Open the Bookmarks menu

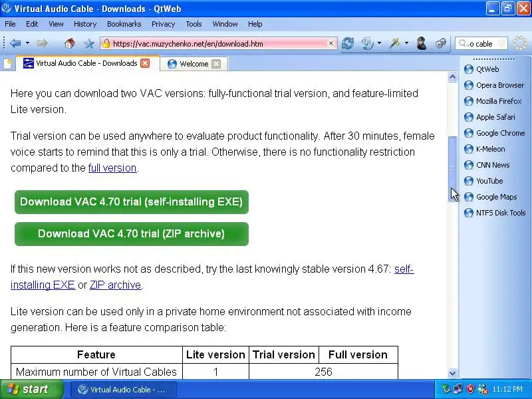(x=124, y=24)
